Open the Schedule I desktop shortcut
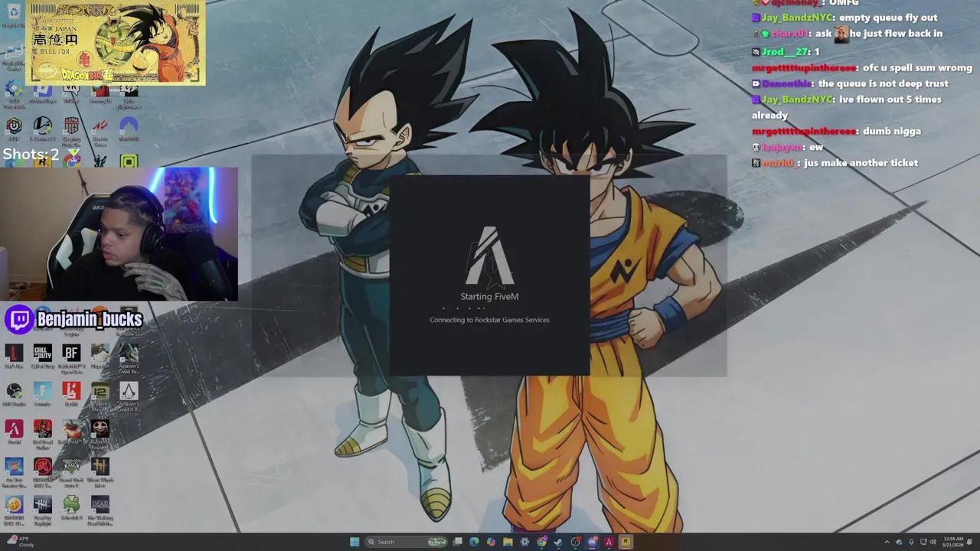The height and width of the screenshot is (551, 980). [x=71, y=507]
